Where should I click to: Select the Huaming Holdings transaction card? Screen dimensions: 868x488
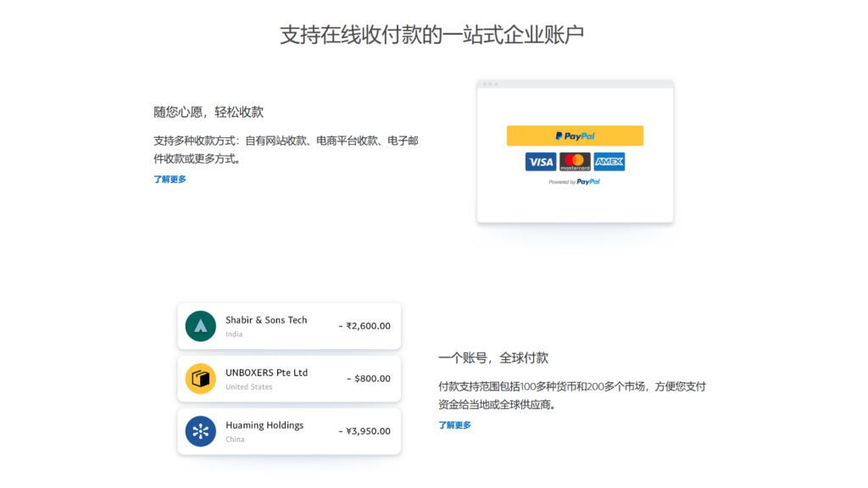pos(288,431)
